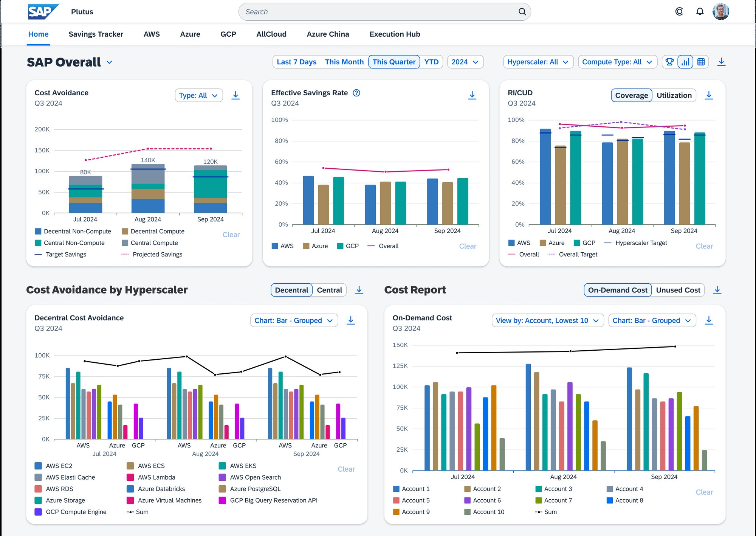Clear Effective Savings Rate legend selection
The width and height of the screenshot is (756, 536).
point(468,246)
